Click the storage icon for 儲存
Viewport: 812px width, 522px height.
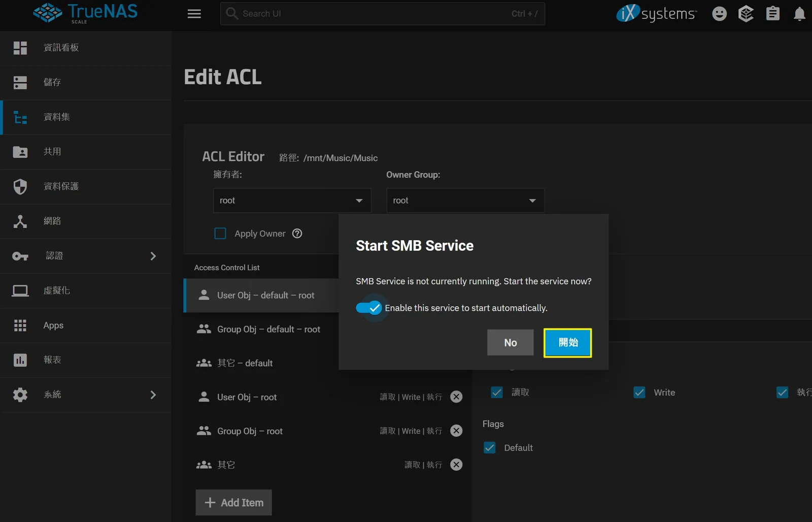pos(20,82)
